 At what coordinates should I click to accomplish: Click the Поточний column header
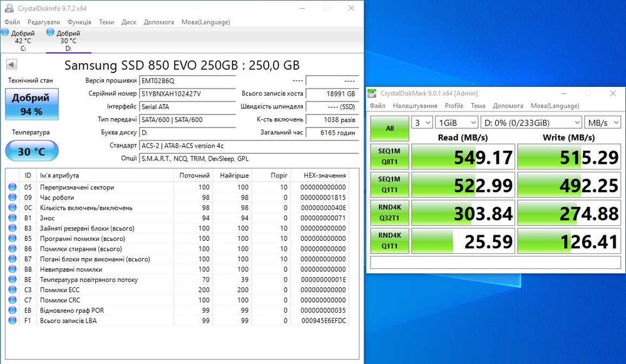(193, 175)
